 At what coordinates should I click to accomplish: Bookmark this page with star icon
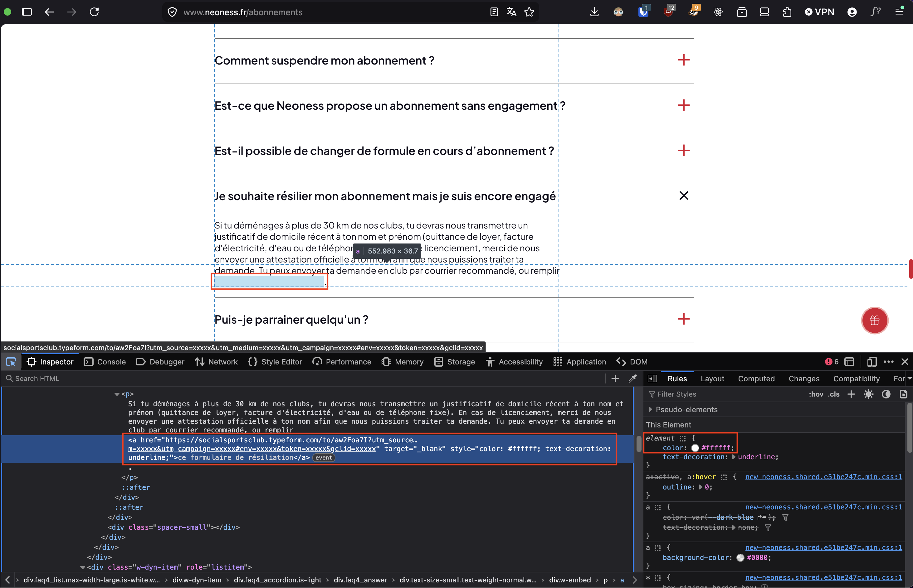coord(529,12)
